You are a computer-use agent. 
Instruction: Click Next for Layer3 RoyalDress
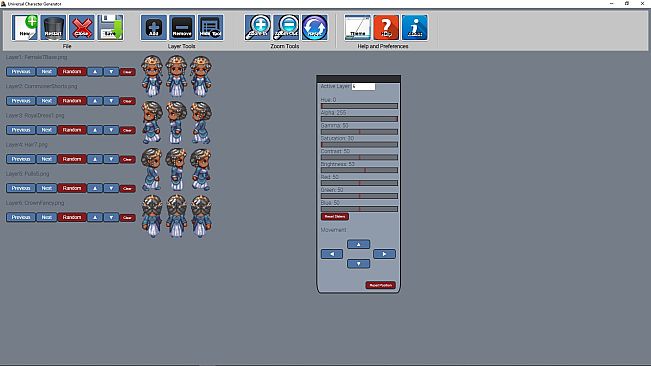click(x=46, y=130)
